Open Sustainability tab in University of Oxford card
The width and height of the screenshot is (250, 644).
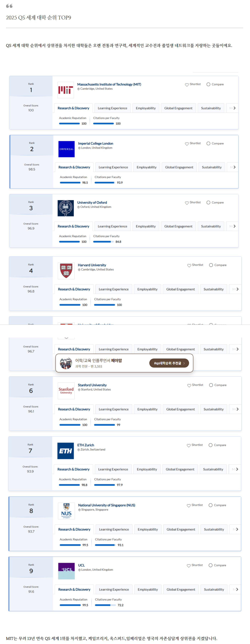pyautogui.click(x=211, y=226)
